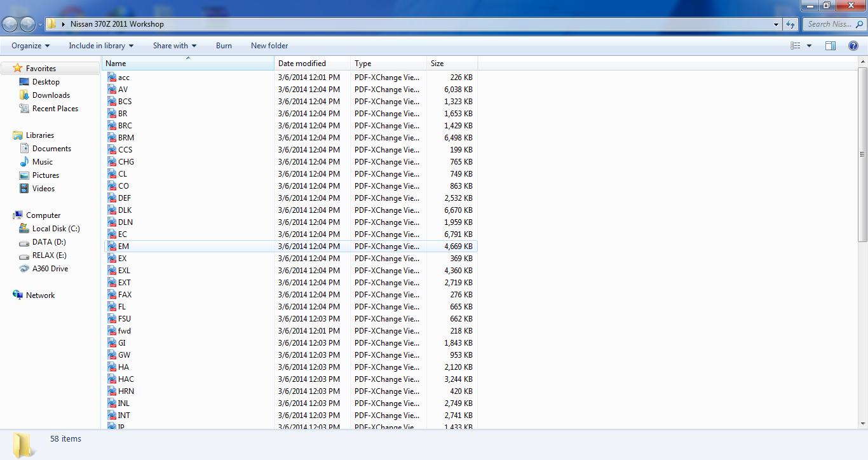Expand Include in library dropdown
The image size is (868, 460).
101,46
